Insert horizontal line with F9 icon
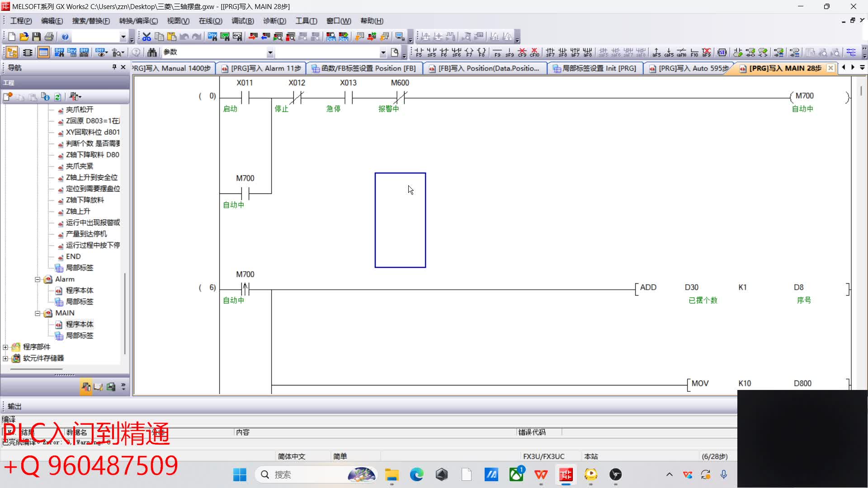This screenshot has width=868, height=488. pyautogui.click(x=497, y=52)
